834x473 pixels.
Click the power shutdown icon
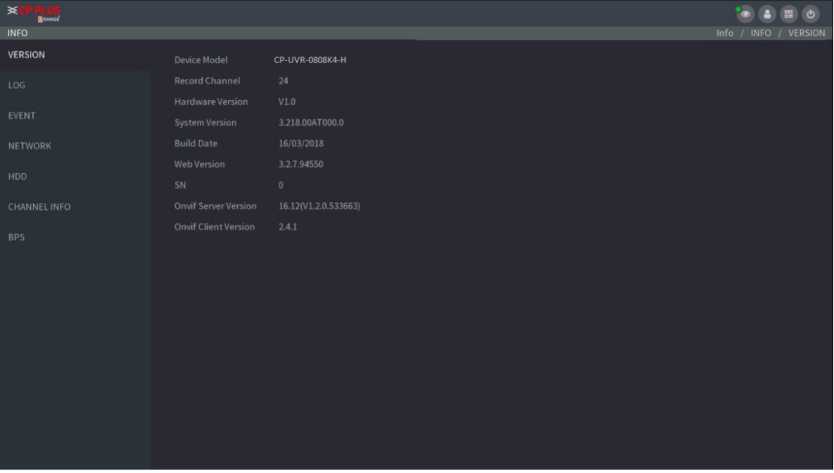click(811, 14)
